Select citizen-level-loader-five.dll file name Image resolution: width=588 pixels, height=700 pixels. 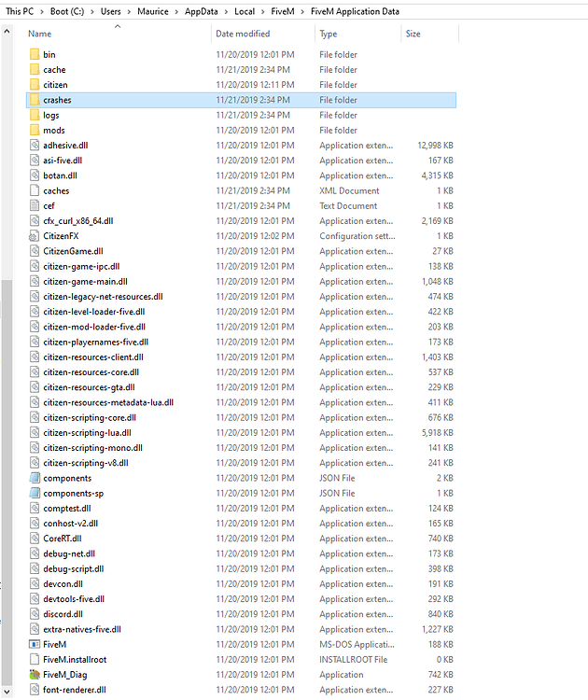(x=94, y=312)
